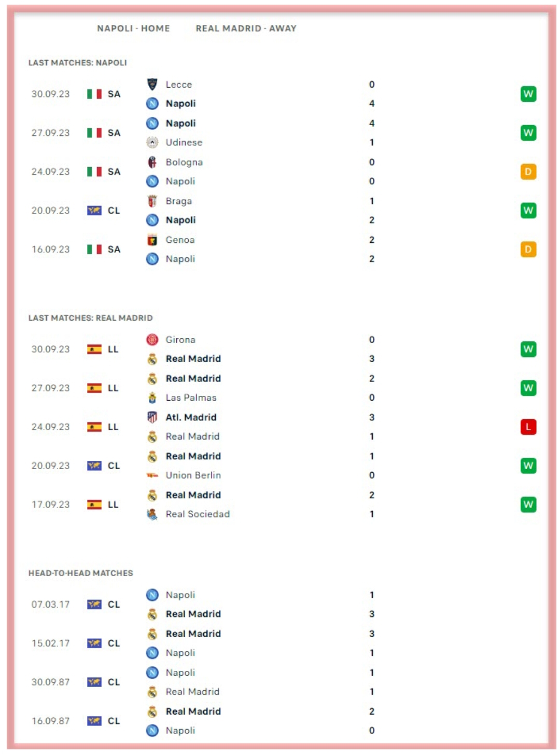The width and height of the screenshot is (560, 754).
Task: Click the Real Sociedad crest icon
Action: click(152, 514)
